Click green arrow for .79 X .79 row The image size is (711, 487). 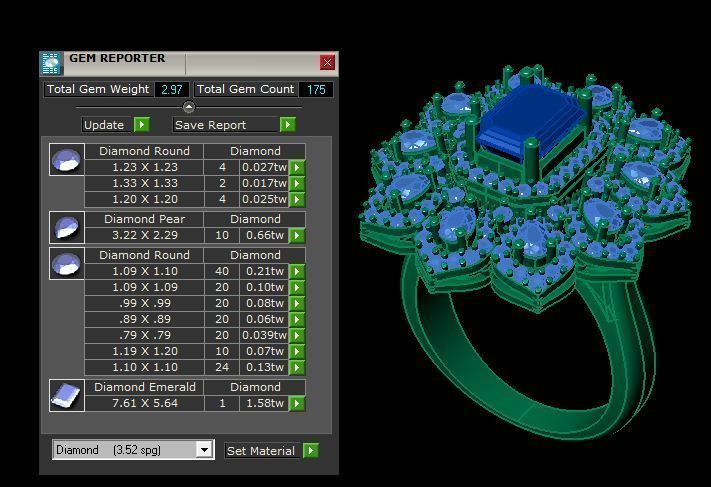[297, 335]
